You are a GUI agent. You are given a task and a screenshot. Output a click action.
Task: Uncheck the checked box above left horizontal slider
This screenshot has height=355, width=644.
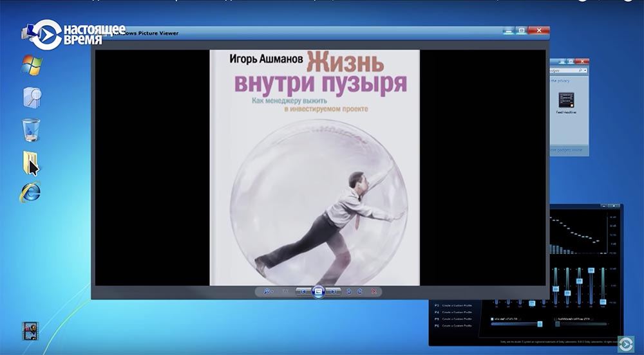pyautogui.click(x=493, y=318)
